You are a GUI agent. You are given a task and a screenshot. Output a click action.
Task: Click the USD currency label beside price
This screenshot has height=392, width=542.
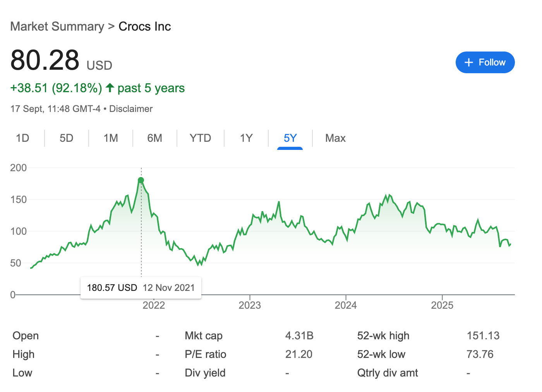click(99, 65)
